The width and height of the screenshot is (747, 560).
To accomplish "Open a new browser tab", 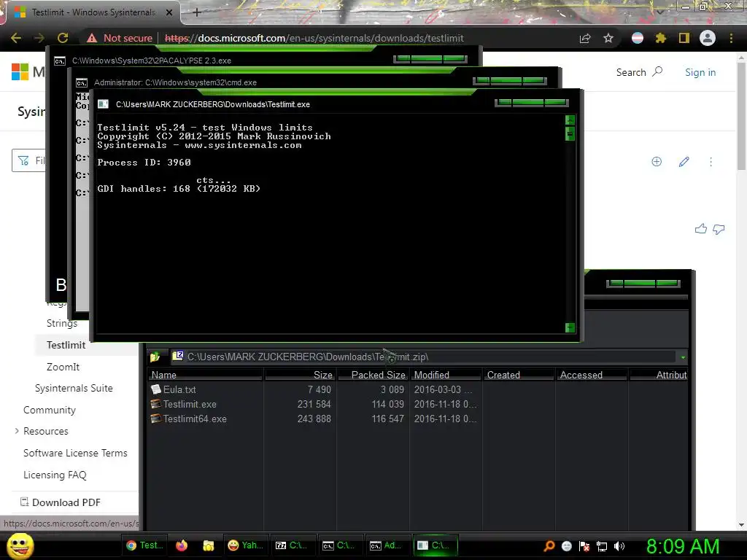I will pos(197,12).
